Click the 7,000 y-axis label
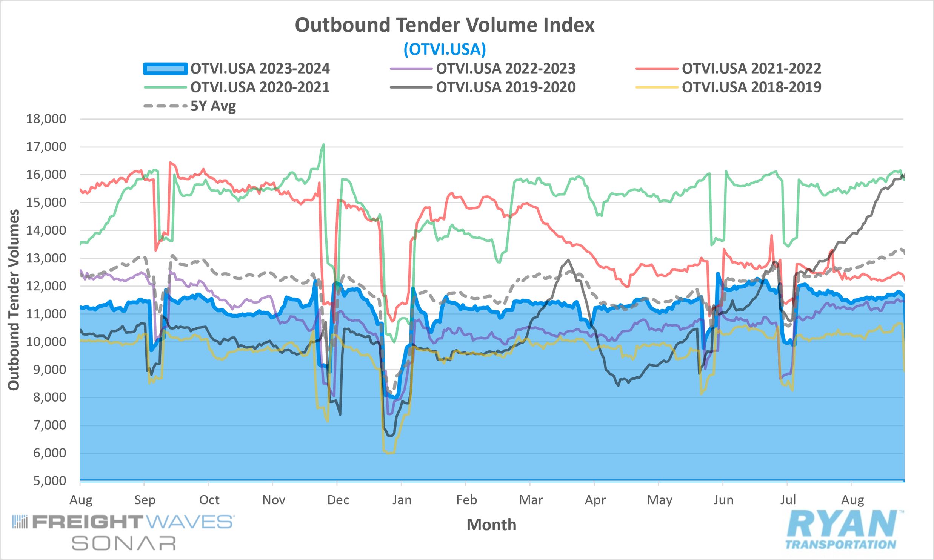 (50, 425)
